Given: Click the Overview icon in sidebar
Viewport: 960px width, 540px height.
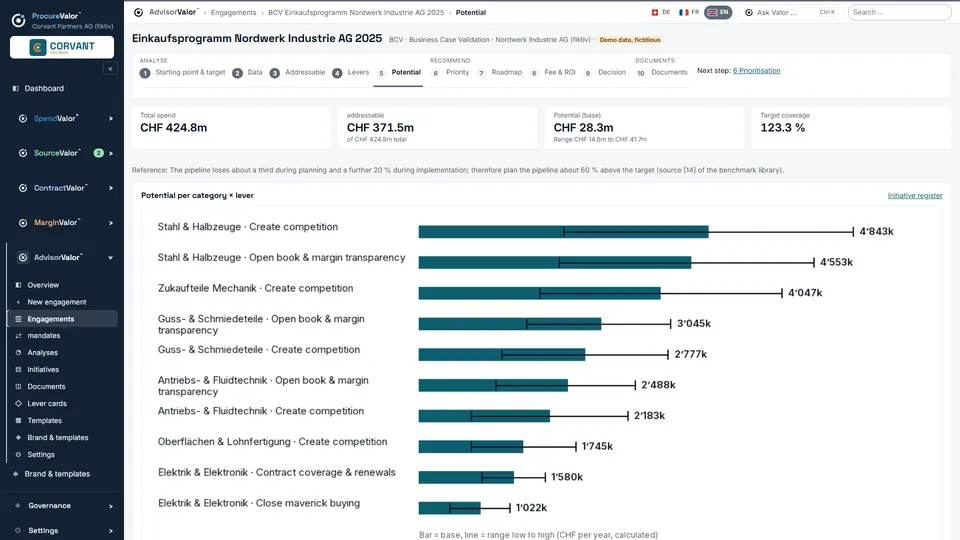Looking at the screenshot, I should tap(18, 285).
